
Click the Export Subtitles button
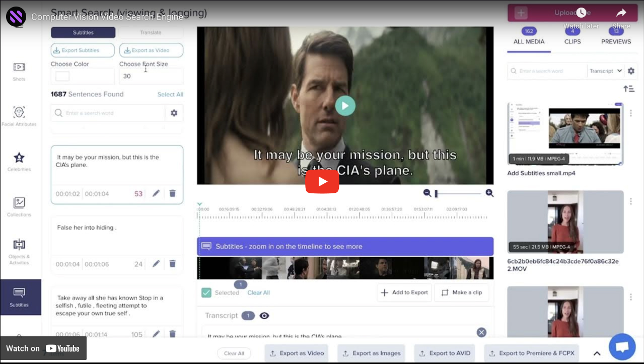(83, 50)
